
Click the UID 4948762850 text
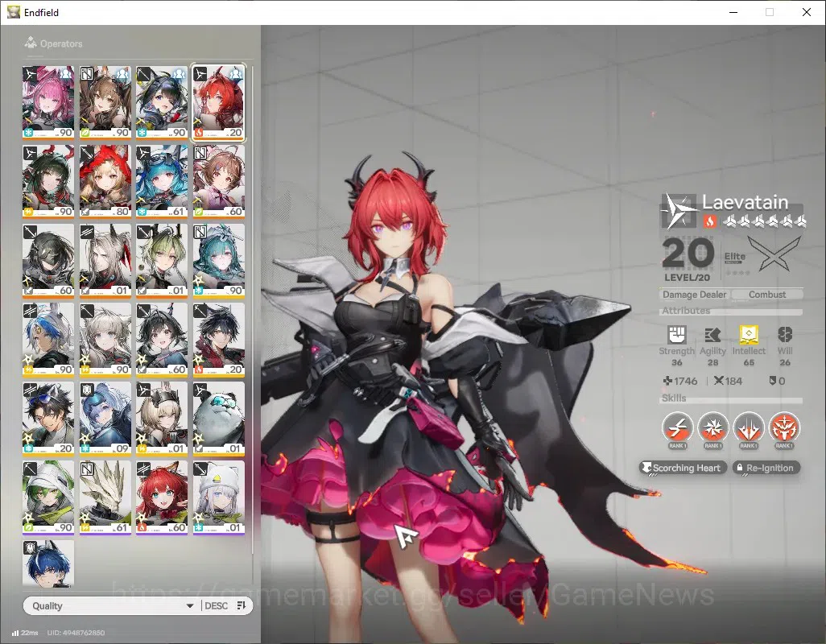[x=76, y=633]
